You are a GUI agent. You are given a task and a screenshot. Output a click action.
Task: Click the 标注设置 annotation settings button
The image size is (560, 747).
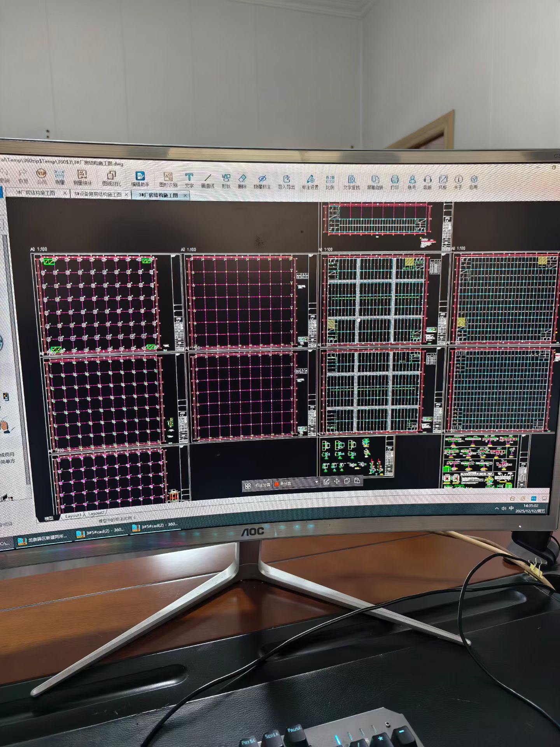click(x=310, y=182)
